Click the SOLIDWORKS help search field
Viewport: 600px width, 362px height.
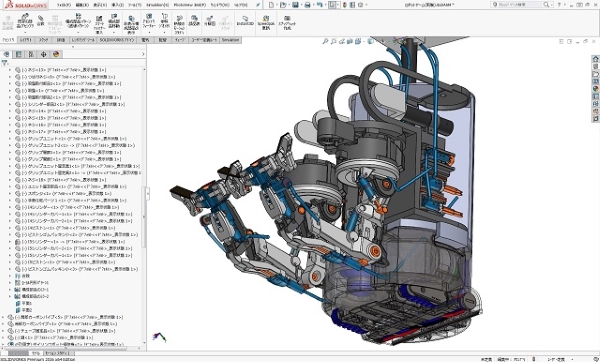521,5
